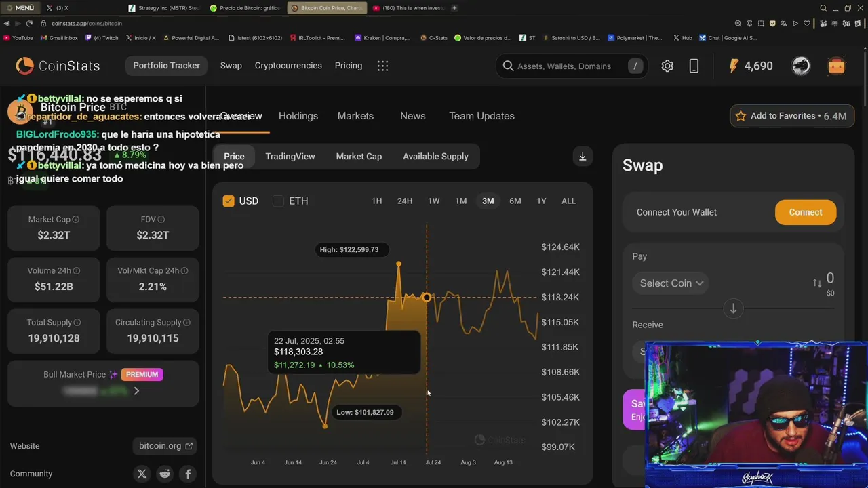Image resolution: width=868 pixels, height=488 pixels.
Task: Click the chart's orange cursor marker dot
Action: (x=427, y=297)
